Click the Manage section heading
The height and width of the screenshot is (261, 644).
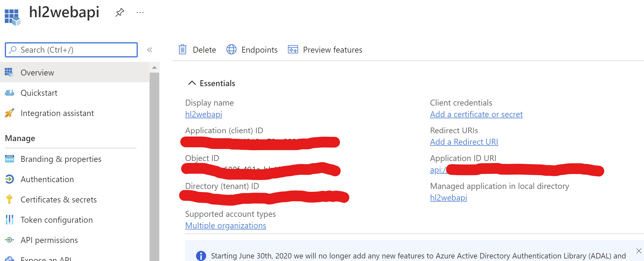click(x=20, y=138)
